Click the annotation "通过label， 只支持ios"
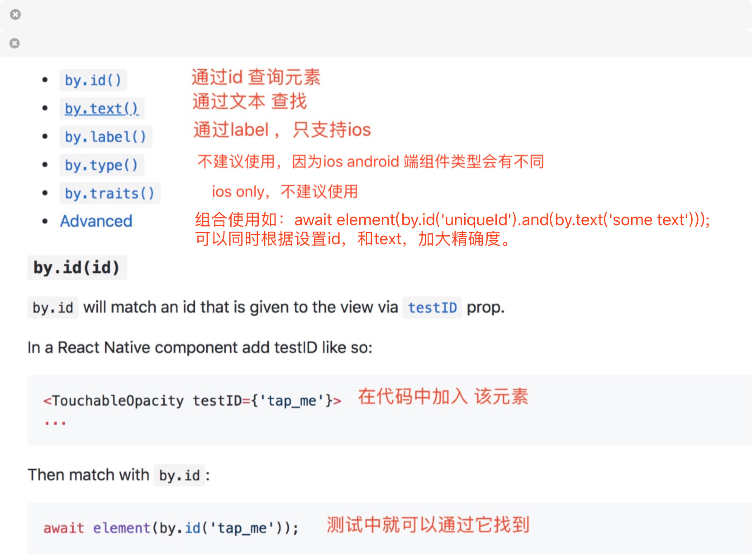 [282, 130]
